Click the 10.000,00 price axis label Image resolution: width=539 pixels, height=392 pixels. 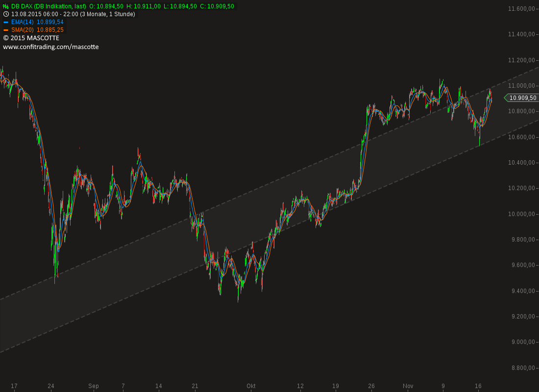521,214
